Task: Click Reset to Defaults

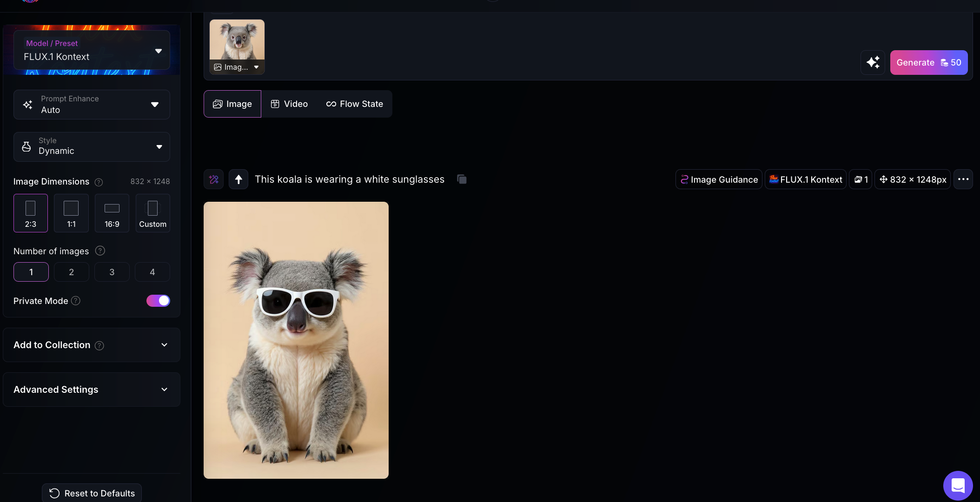Action: tap(92, 493)
